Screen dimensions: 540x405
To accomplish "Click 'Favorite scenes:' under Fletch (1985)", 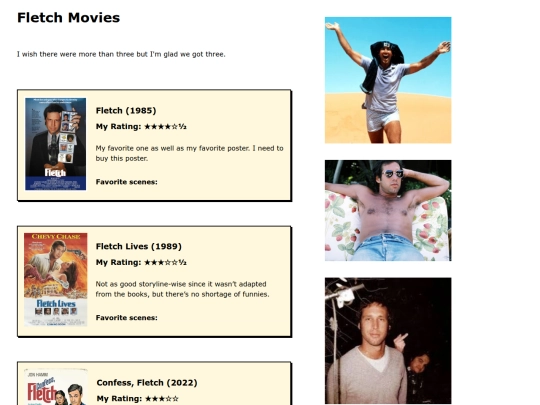I will coord(126,182).
